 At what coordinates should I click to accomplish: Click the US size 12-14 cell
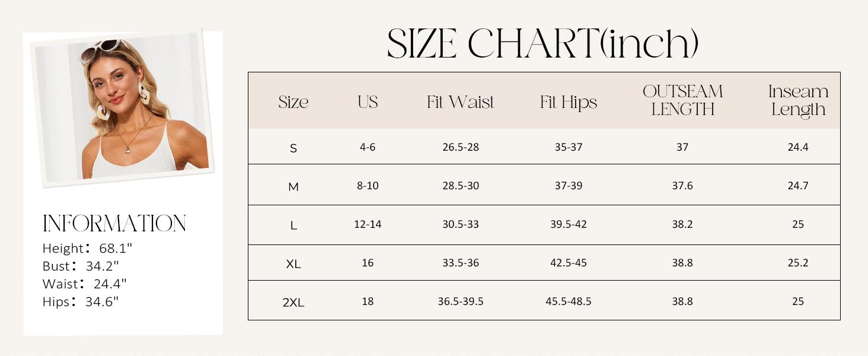click(368, 224)
